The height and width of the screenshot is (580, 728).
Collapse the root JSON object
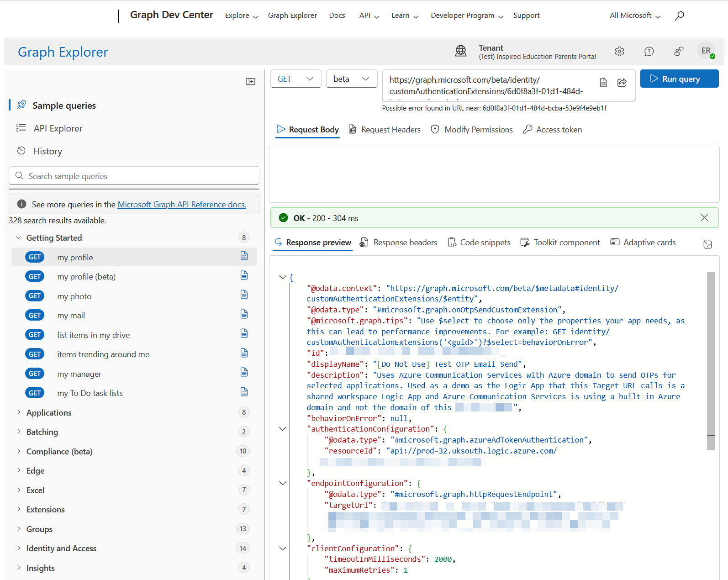click(283, 277)
